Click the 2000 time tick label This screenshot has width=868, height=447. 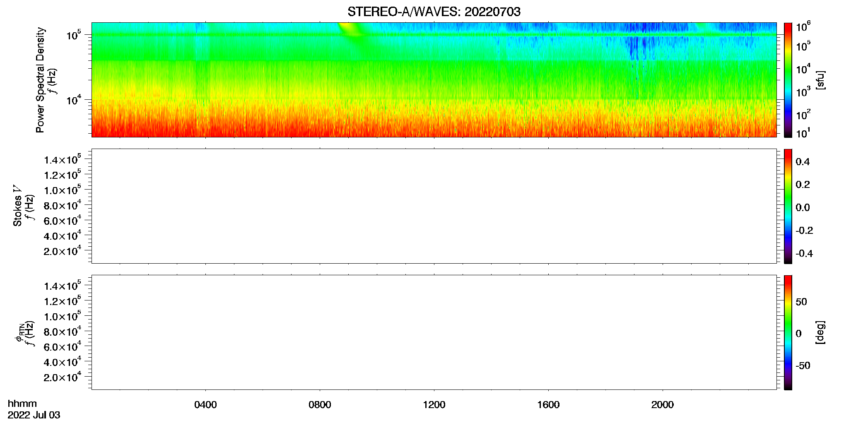(x=663, y=405)
